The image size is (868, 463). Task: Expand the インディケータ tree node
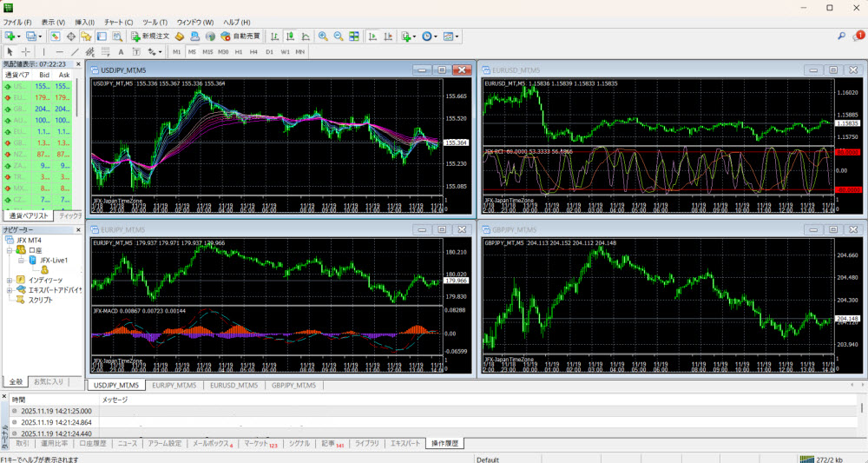tap(10, 280)
